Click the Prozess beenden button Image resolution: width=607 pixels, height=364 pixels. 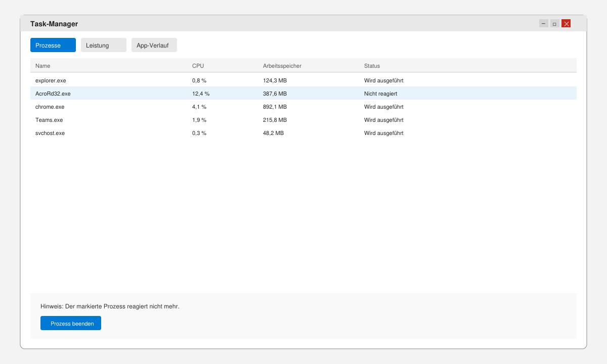click(71, 323)
